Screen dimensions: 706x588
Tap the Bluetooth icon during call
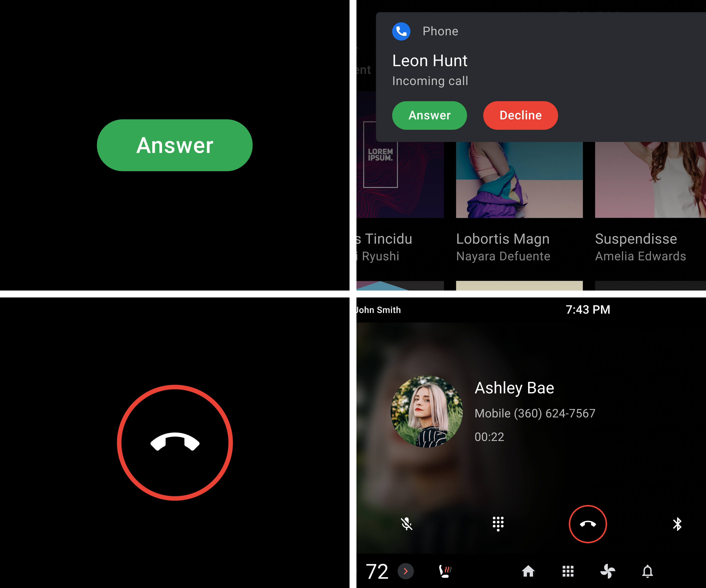pyautogui.click(x=677, y=523)
